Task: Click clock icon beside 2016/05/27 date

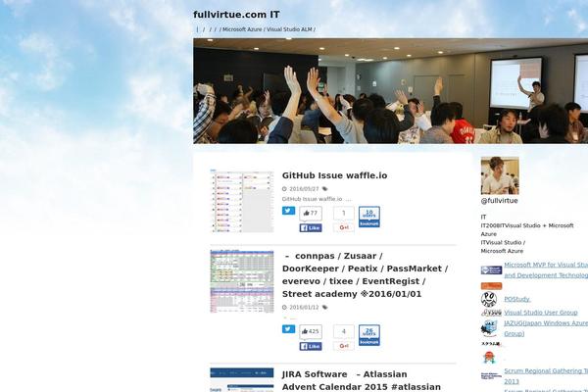Action: [x=284, y=189]
